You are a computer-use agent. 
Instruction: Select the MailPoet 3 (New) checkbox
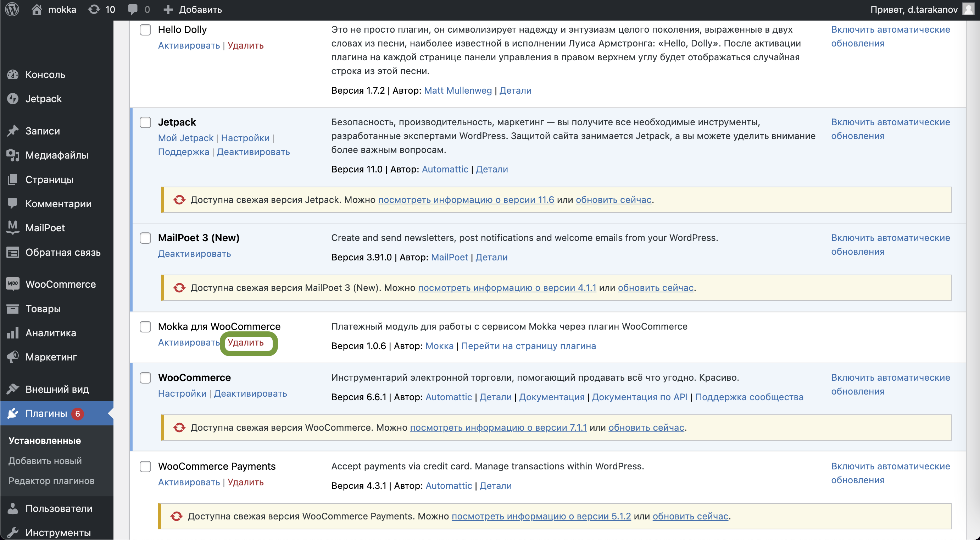145,238
